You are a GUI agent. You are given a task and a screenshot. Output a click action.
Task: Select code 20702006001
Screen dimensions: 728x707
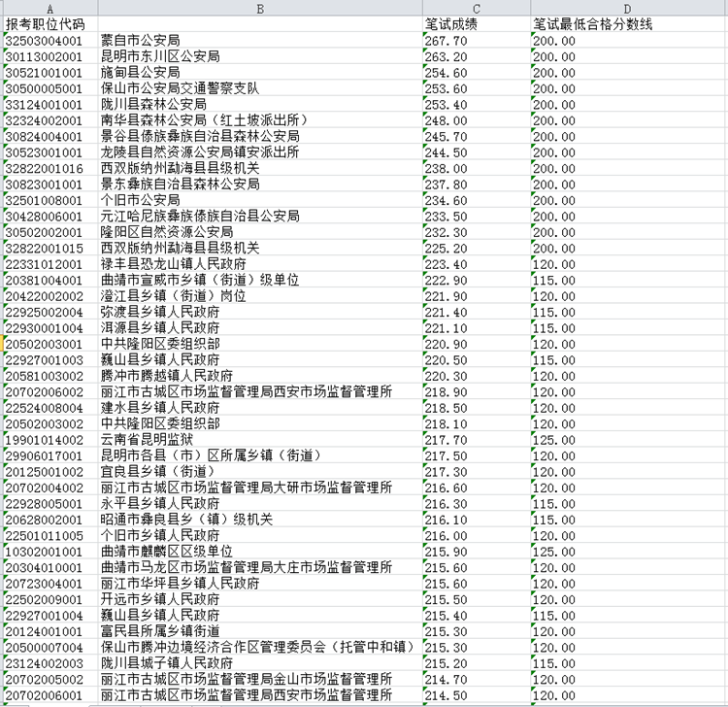[x=50, y=695]
